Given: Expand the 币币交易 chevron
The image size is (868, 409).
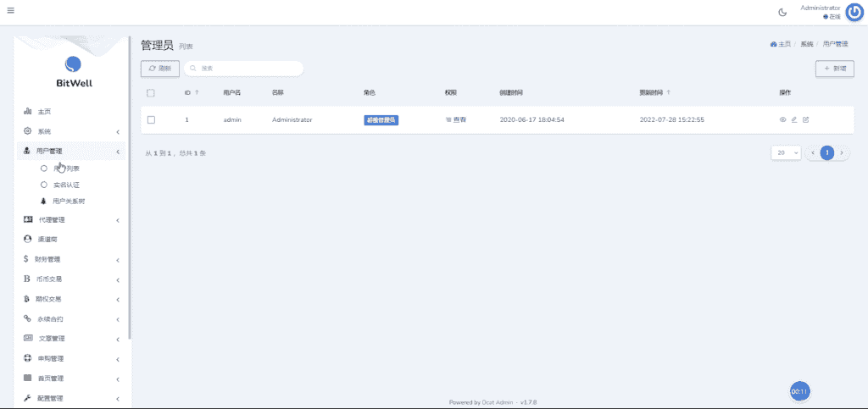Looking at the screenshot, I should pyautogui.click(x=118, y=279).
